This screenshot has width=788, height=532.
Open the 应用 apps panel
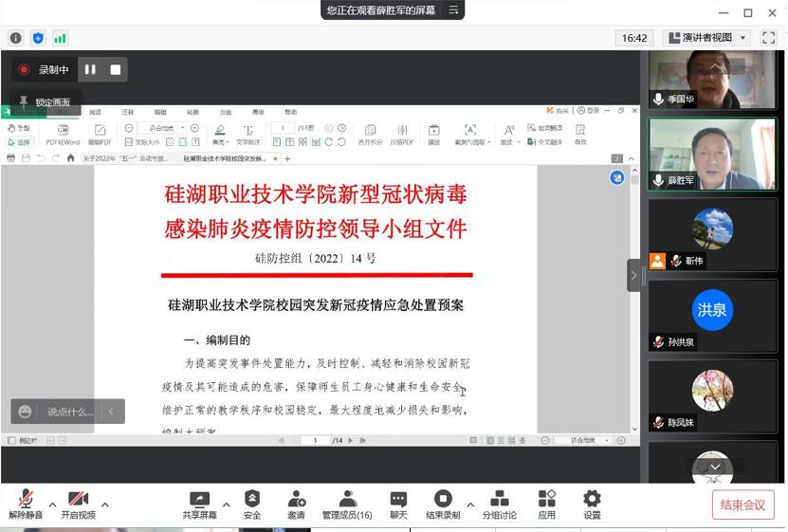(x=547, y=504)
